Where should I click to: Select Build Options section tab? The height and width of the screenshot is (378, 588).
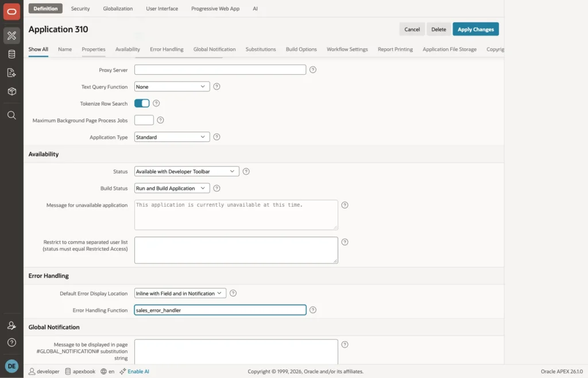[301, 49]
